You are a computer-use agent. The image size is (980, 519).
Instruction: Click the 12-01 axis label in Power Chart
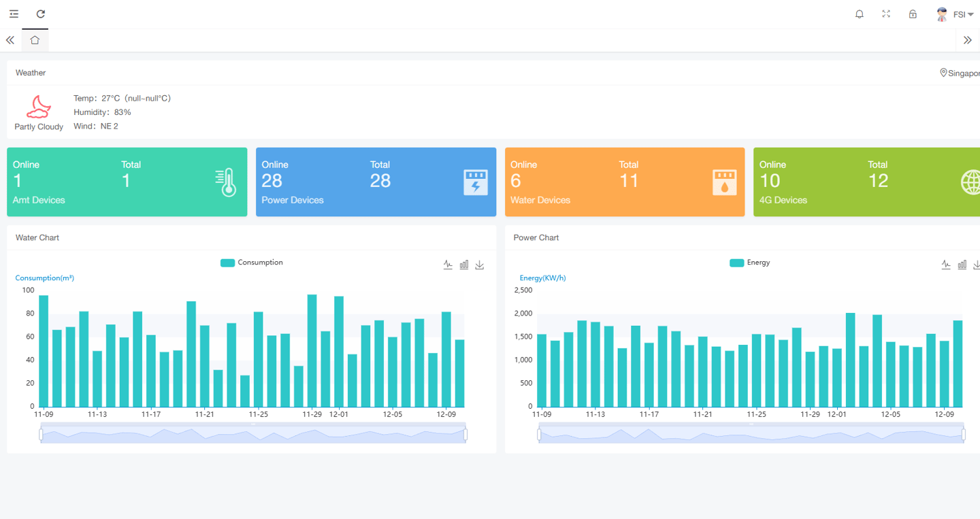tap(836, 414)
